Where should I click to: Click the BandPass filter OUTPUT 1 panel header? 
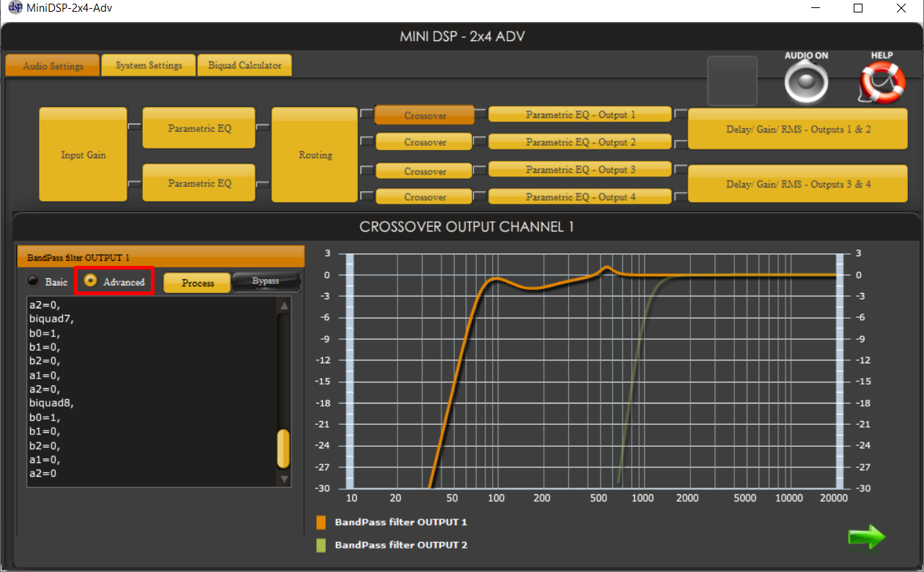coord(160,257)
